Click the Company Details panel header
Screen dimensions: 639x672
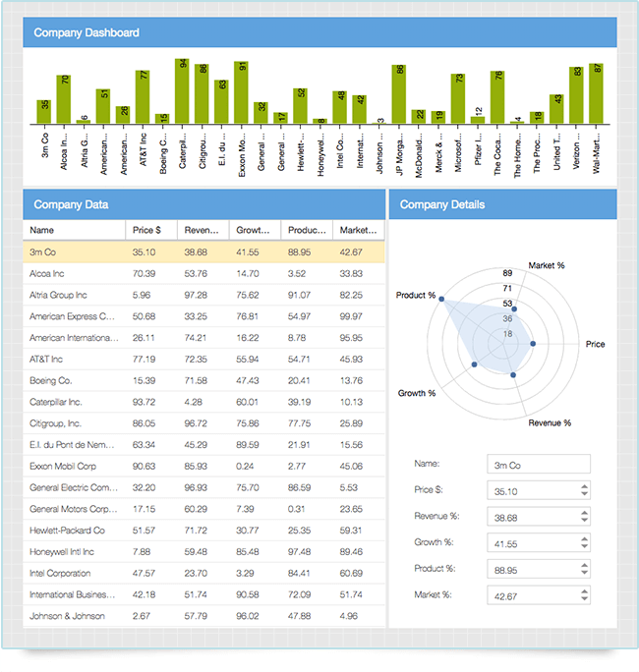click(x=503, y=204)
